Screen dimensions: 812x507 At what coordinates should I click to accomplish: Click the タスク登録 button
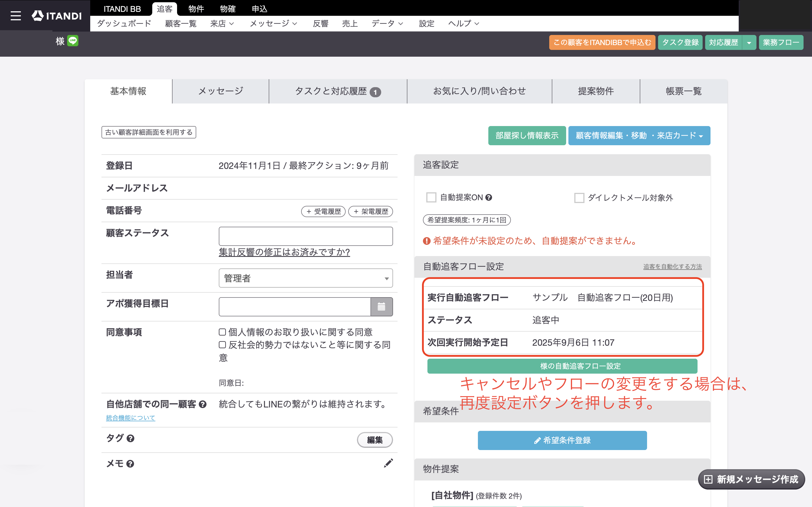click(x=680, y=43)
